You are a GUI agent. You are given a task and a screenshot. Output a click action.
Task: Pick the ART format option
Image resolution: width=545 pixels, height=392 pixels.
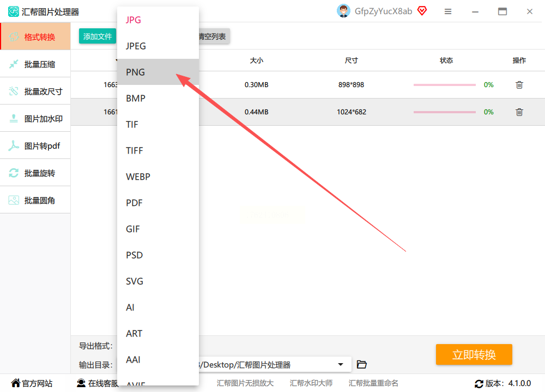[158, 333]
